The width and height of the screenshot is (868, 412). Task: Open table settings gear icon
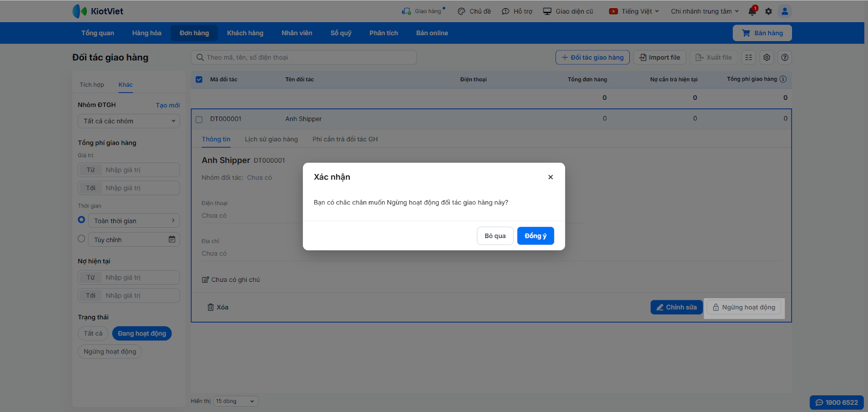click(x=767, y=57)
